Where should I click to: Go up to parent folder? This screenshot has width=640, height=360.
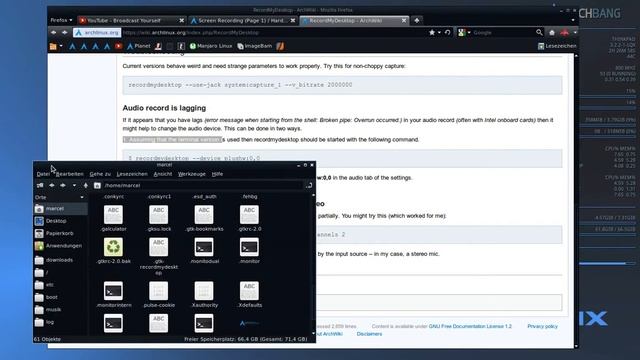[x=86, y=185]
